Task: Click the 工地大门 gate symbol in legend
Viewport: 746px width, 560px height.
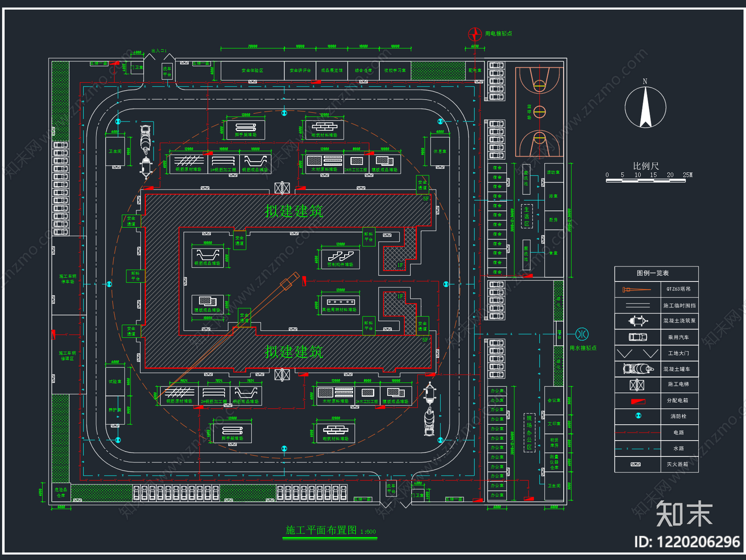Action: pos(637,353)
